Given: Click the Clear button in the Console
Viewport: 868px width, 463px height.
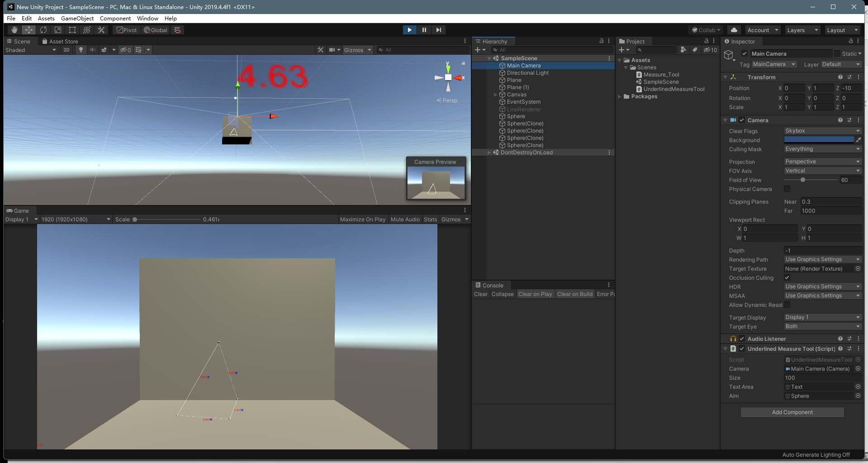Looking at the screenshot, I should coord(480,294).
